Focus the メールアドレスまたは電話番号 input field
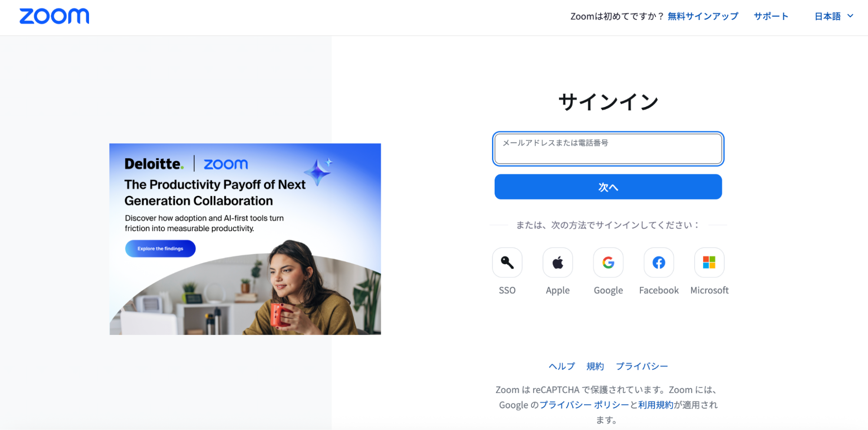Image resolution: width=868 pixels, height=430 pixels. pyautogui.click(x=608, y=149)
